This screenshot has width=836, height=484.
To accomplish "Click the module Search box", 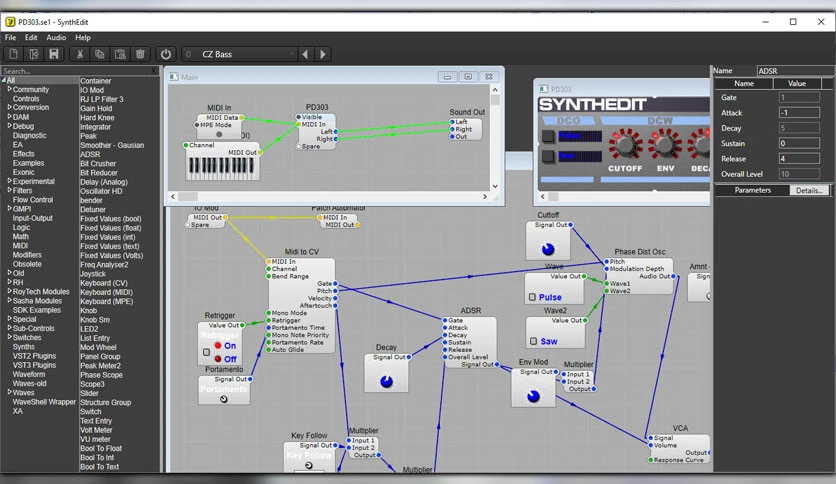I will click(x=76, y=70).
